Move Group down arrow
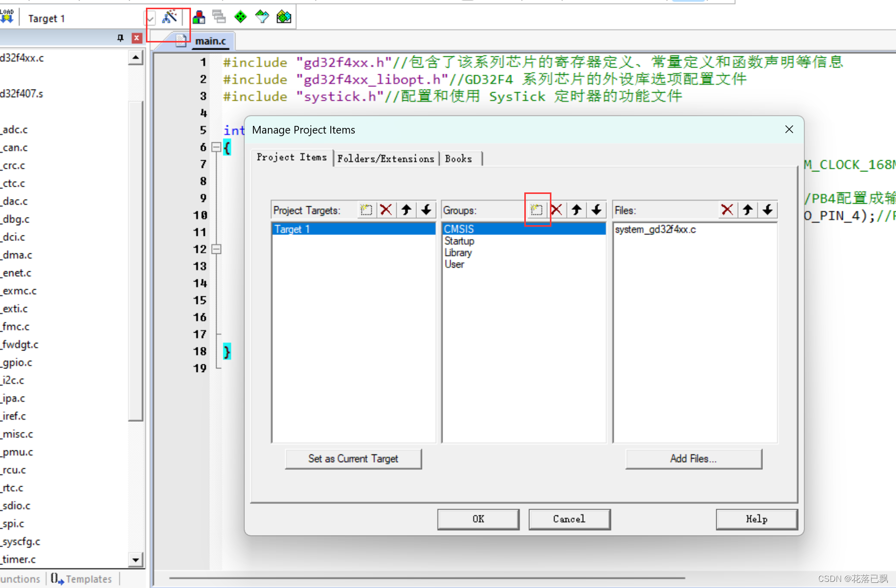This screenshot has width=896, height=588. pyautogui.click(x=596, y=210)
